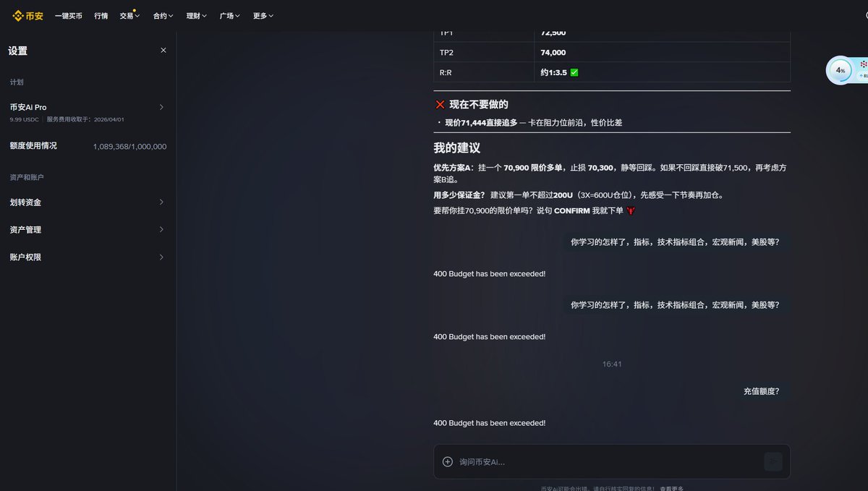Click the red X icon beside 现在不要做的

[440, 104]
